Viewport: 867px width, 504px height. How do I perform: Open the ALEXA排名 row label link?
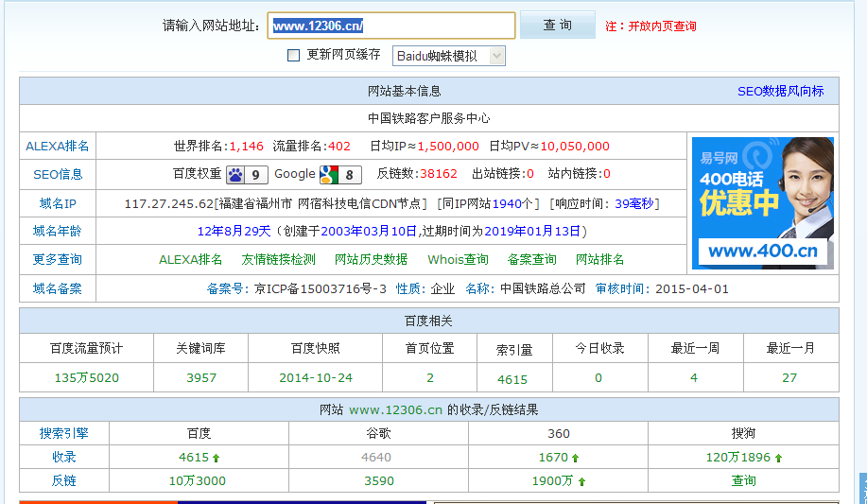pyautogui.click(x=58, y=146)
